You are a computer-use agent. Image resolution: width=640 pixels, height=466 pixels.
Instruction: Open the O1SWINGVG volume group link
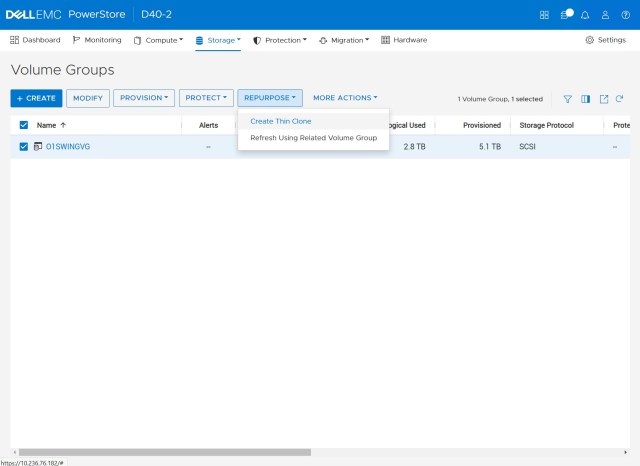coord(67,147)
